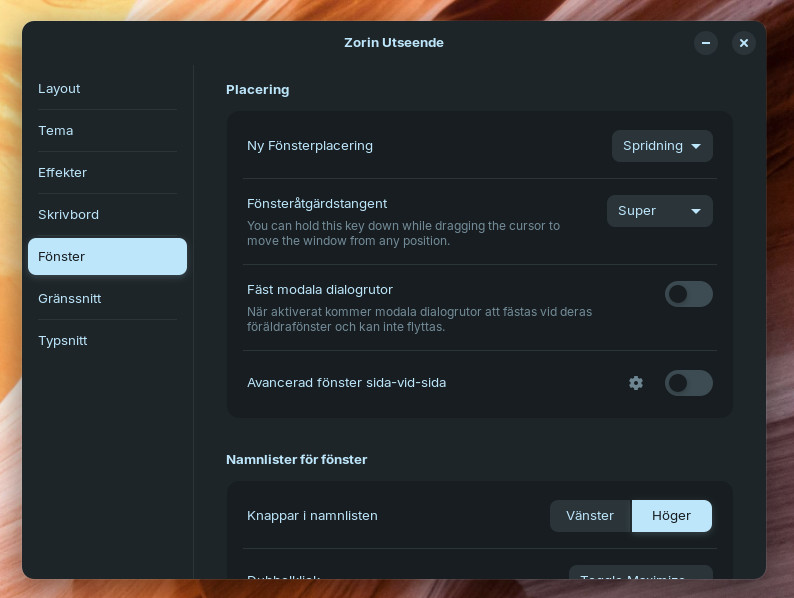The width and height of the screenshot is (794, 598).
Task: Set title bar buttons to Vänster
Action: tap(590, 516)
